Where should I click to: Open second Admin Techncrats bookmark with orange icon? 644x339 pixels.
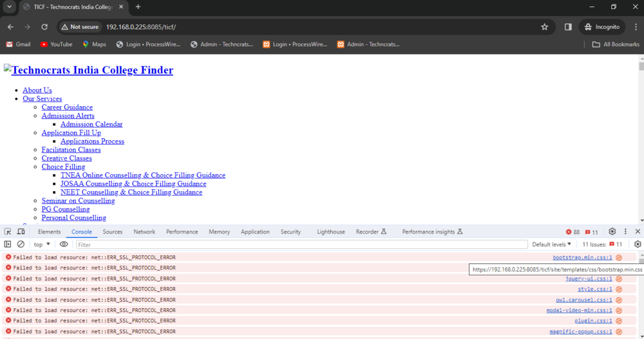point(368,44)
